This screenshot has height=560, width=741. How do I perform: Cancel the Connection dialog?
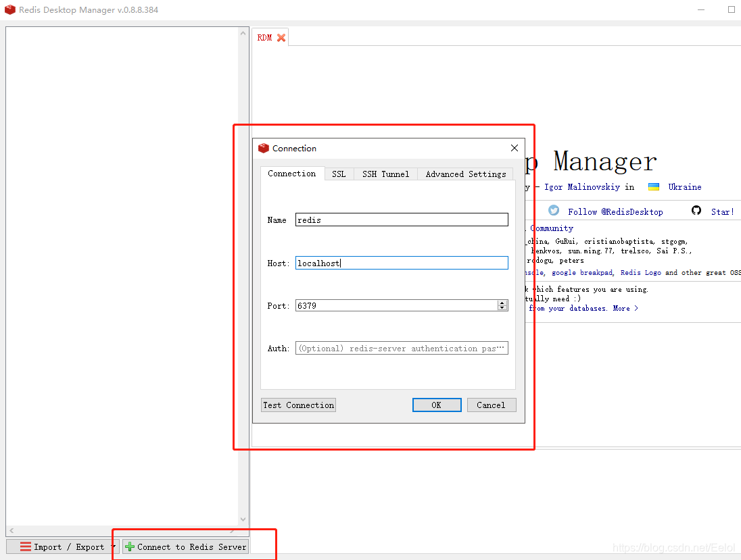point(492,405)
